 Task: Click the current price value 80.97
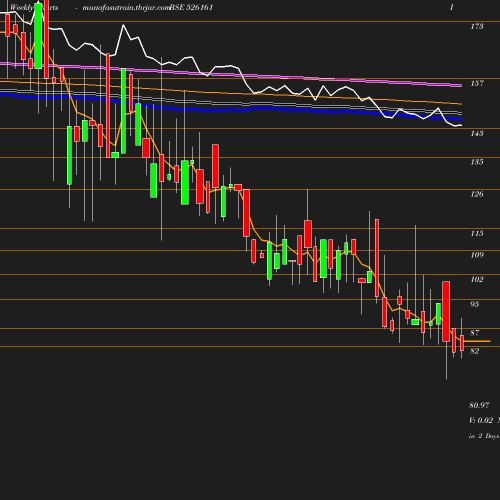(x=479, y=405)
